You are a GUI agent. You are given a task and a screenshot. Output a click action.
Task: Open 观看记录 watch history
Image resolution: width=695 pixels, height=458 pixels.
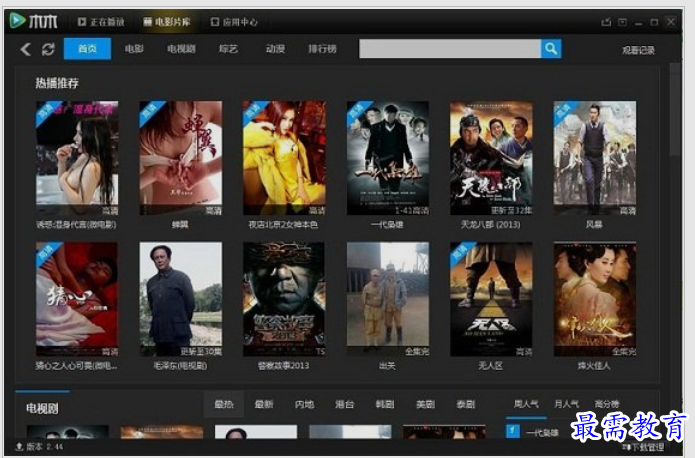click(x=638, y=50)
